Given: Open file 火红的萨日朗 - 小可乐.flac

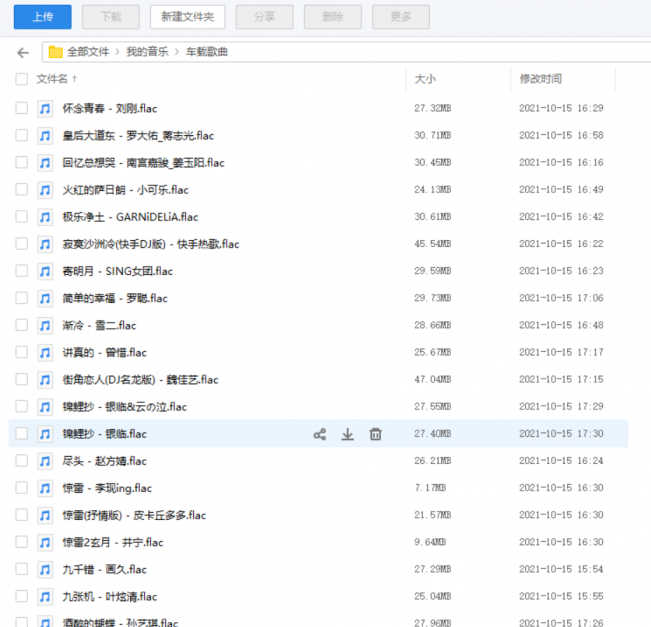Looking at the screenshot, I should click(x=125, y=190).
